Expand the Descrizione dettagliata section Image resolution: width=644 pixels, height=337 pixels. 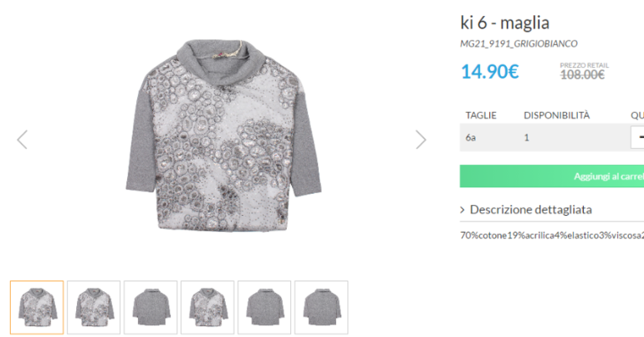pos(530,210)
